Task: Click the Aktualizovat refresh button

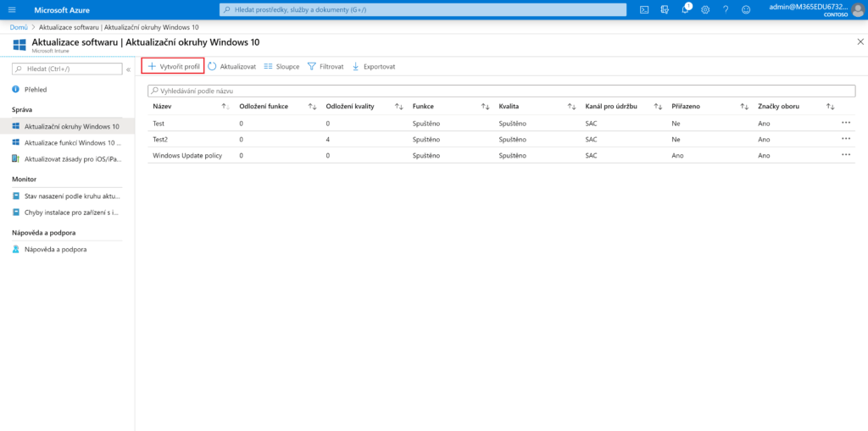Action: [231, 66]
